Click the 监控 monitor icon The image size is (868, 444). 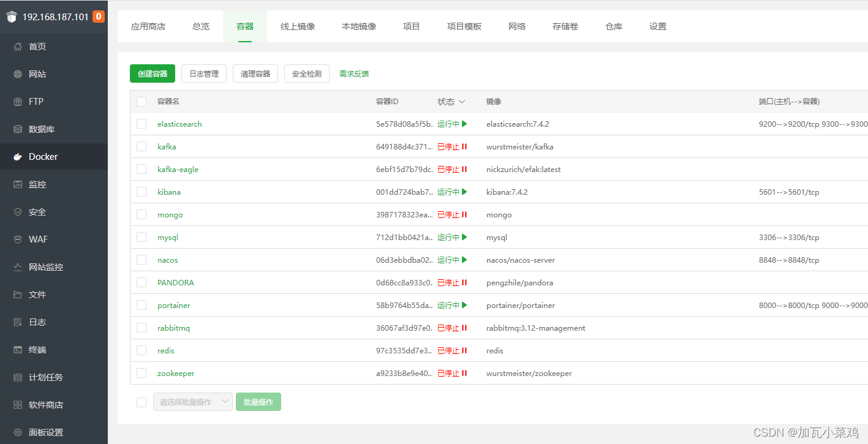coord(18,184)
